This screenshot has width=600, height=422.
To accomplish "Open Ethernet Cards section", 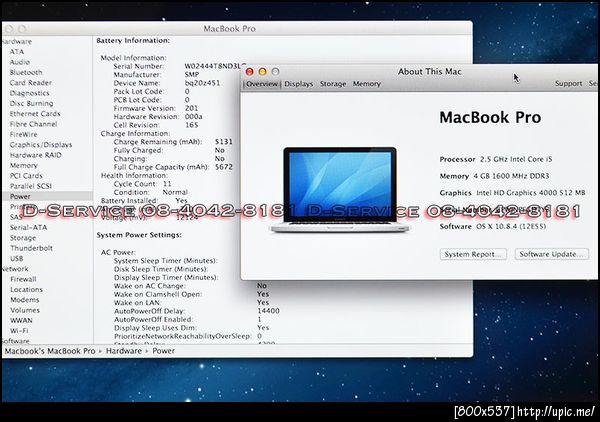I will click(35, 114).
